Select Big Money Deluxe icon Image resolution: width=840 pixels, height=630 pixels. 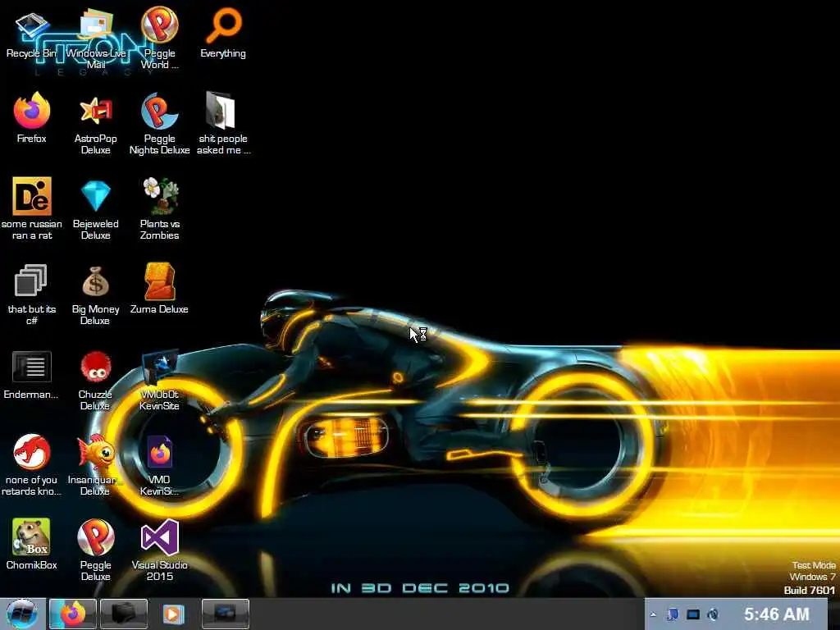pyautogui.click(x=95, y=281)
